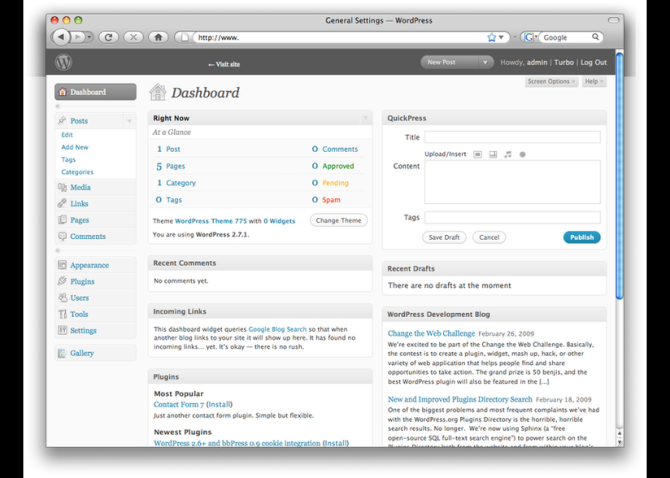Open browser history dropdown arrow

(89, 37)
